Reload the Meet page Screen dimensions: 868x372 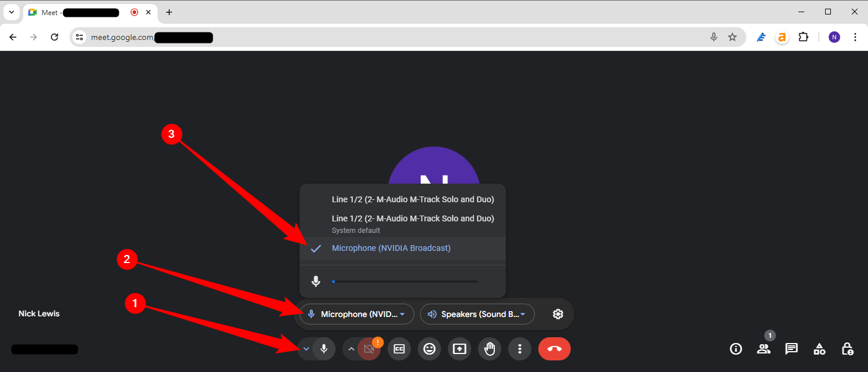54,37
